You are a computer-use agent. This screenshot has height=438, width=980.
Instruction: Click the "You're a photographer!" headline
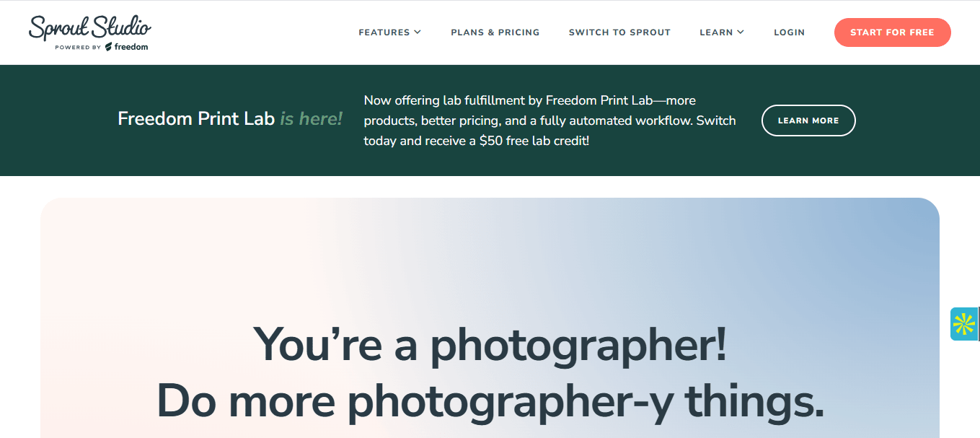coord(490,344)
